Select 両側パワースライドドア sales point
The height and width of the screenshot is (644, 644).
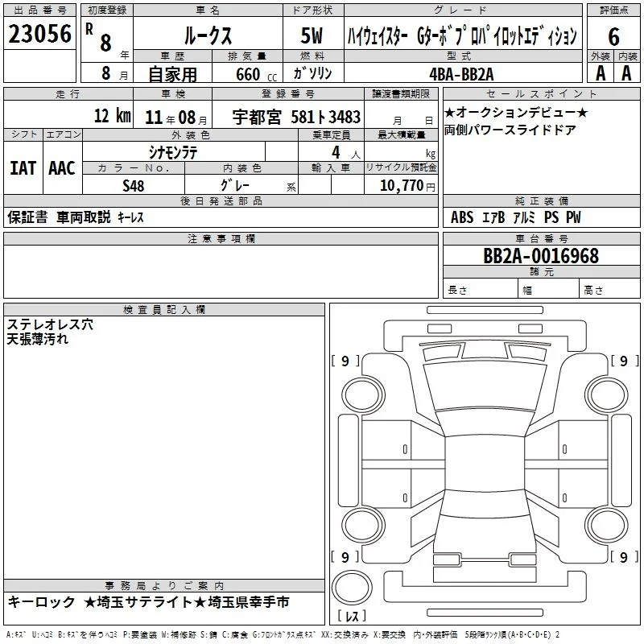pos(510,130)
